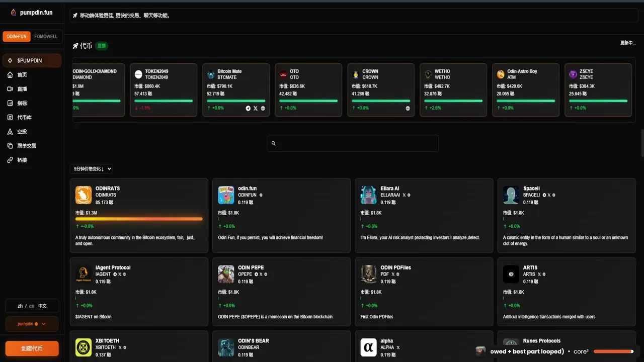Select 代币库 menu label
This screenshot has height=362, width=644.
click(x=24, y=117)
